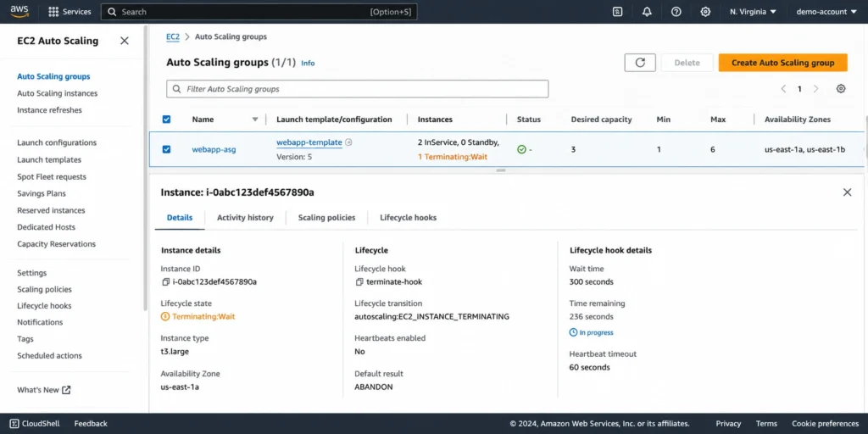This screenshot has width=868, height=434.
Task: Open Dedicated Hosts in sidebar
Action: pos(46,227)
